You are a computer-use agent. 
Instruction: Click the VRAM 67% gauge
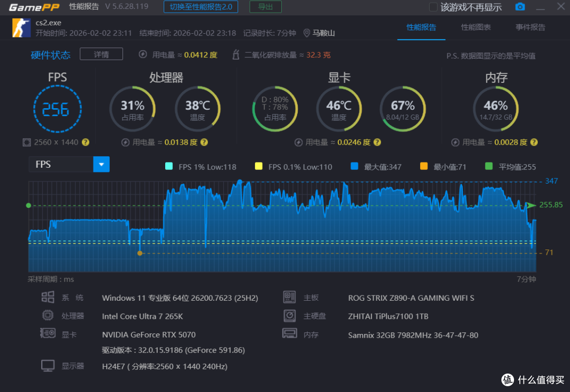[403, 109]
